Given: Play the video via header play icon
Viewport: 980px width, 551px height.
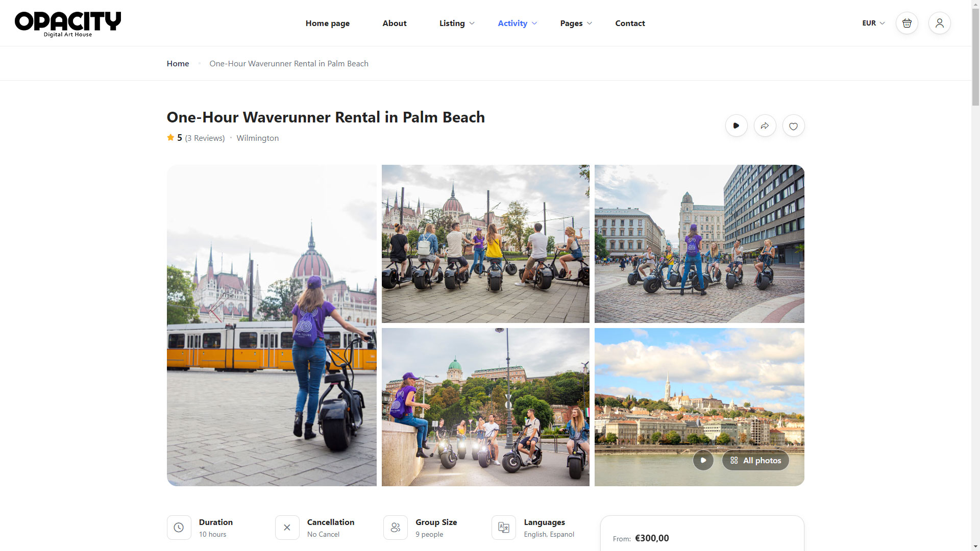Looking at the screenshot, I should [x=736, y=126].
